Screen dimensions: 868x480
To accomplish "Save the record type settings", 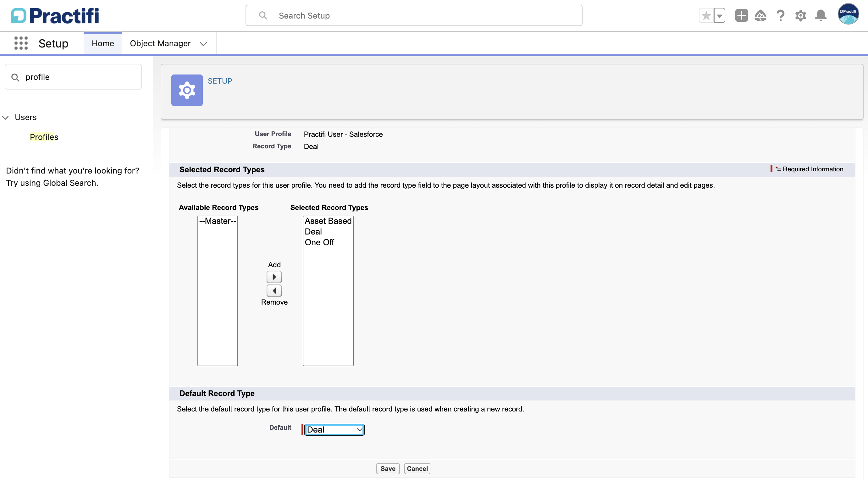I will [388, 469].
